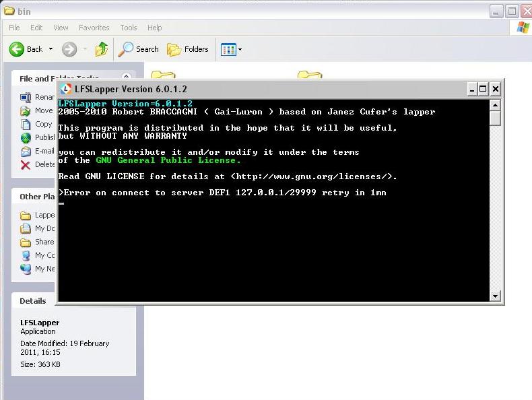Collapse the File and Folder Tasks panel
The image size is (532, 400).
(126, 77)
